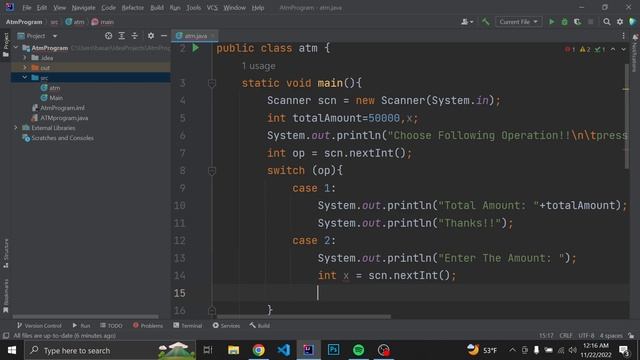Open Photoshop from taskbar
This screenshot has height=360, width=640.
click(333, 350)
